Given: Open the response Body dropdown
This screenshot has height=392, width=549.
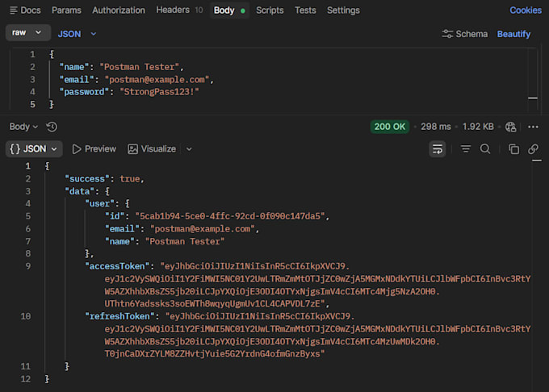Looking at the screenshot, I should [23, 127].
